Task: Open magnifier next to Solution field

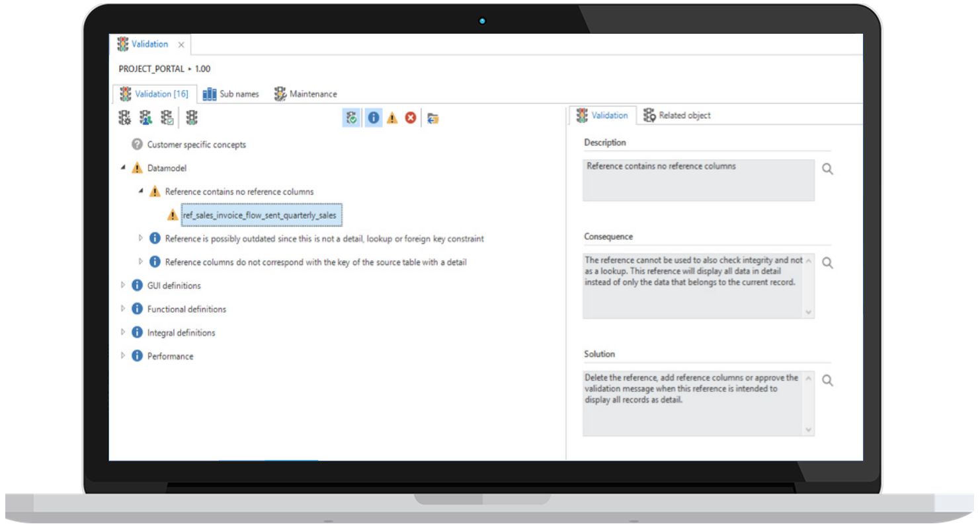Action: point(827,380)
